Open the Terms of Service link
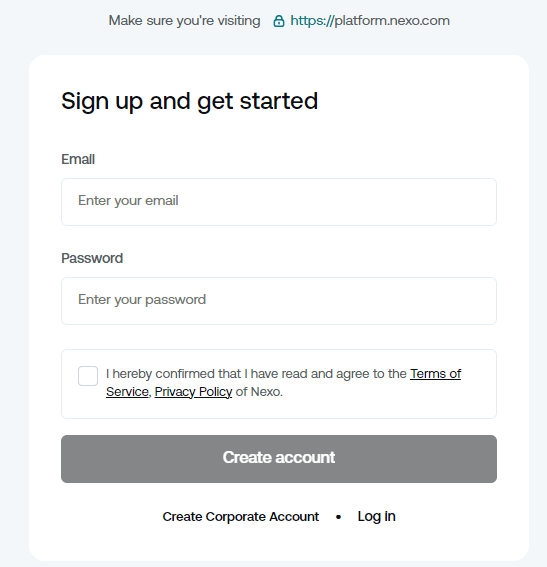The image size is (547, 567). click(x=435, y=374)
